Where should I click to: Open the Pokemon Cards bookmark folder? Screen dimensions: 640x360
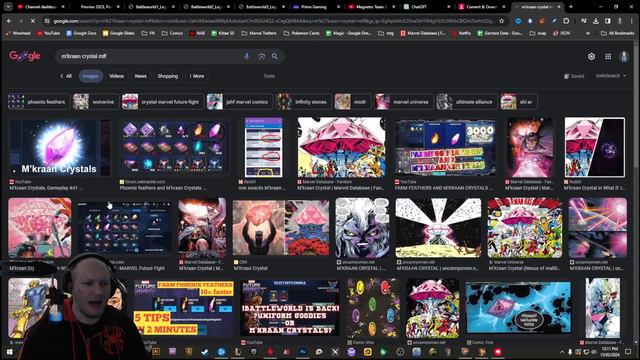pos(301,33)
